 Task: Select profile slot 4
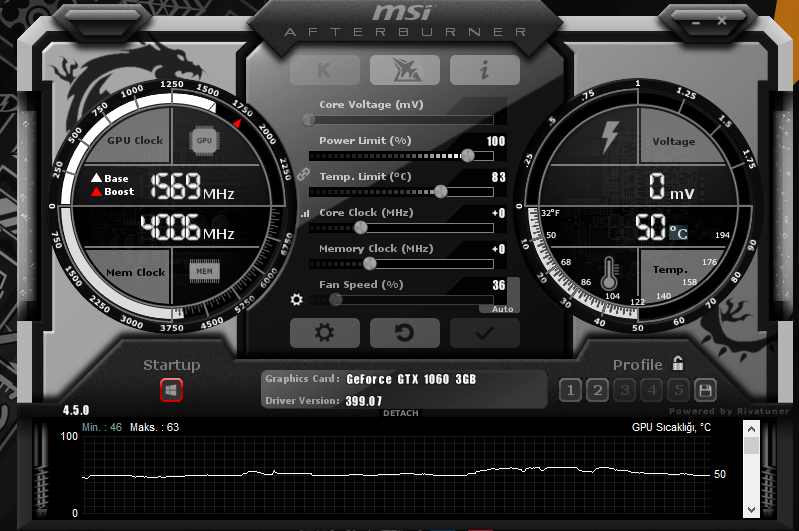[x=651, y=390]
